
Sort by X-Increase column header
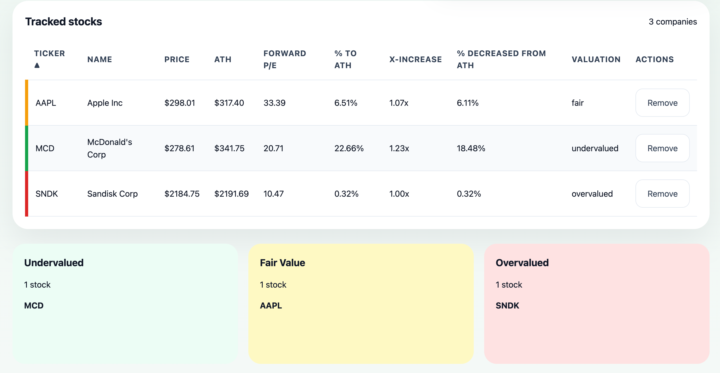(416, 59)
